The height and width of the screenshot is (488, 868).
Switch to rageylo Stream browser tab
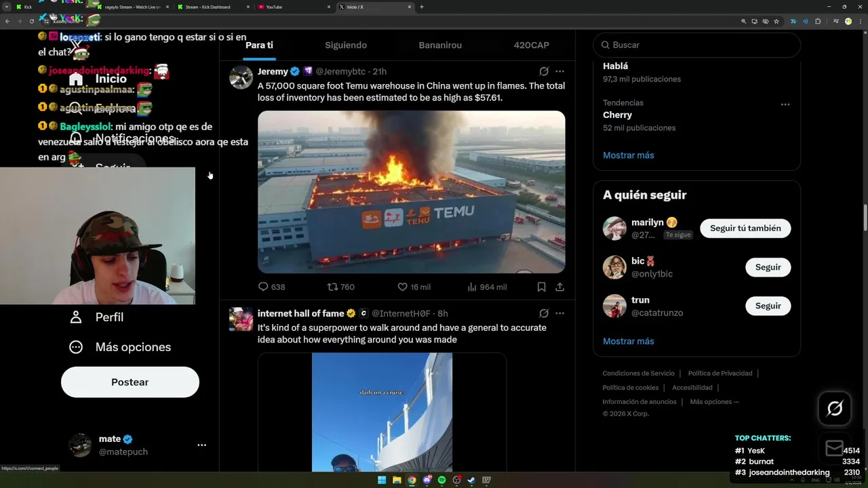pos(132,7)
